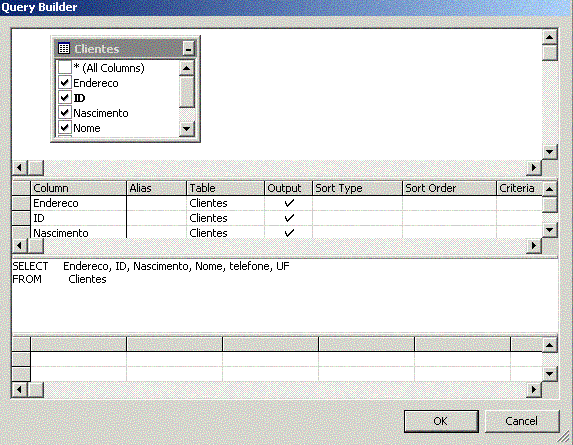Click inside the SQL SELECT statement text
This screenshot has width=573, height=445.
151,266
